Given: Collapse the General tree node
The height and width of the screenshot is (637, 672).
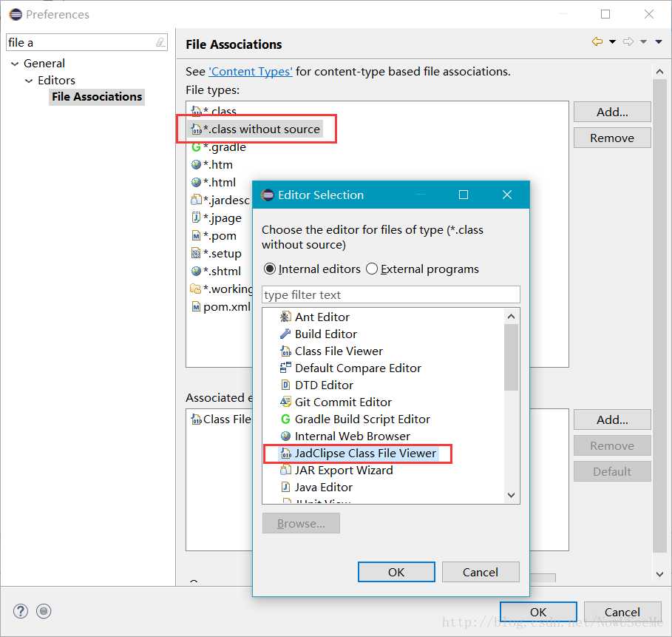Looking at the screenshot, I should 15,64.
